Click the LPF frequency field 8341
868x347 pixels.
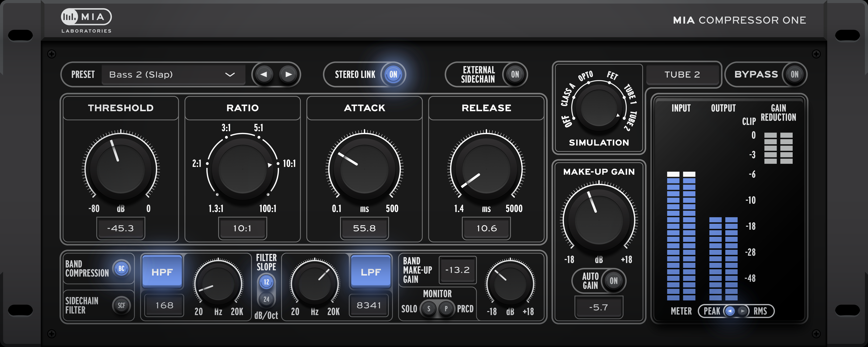(369, 305)
